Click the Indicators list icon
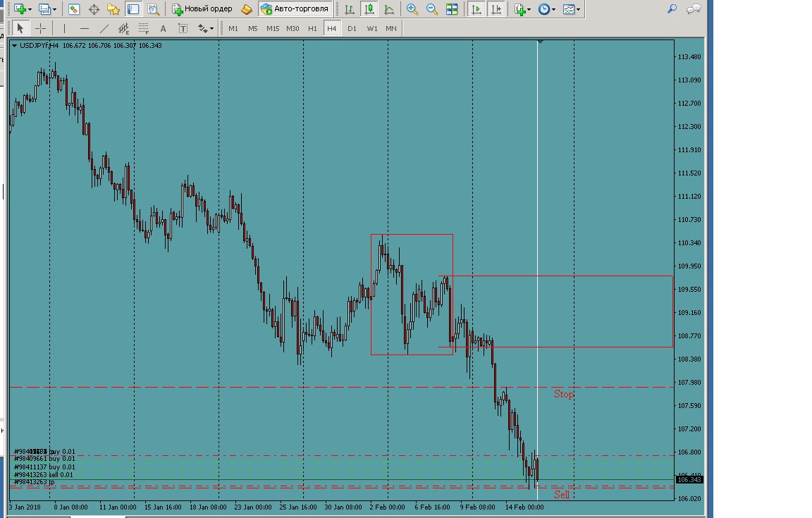The height and width of the screenshot is (518, 812). pyautogui.click(x=519, y=8)
